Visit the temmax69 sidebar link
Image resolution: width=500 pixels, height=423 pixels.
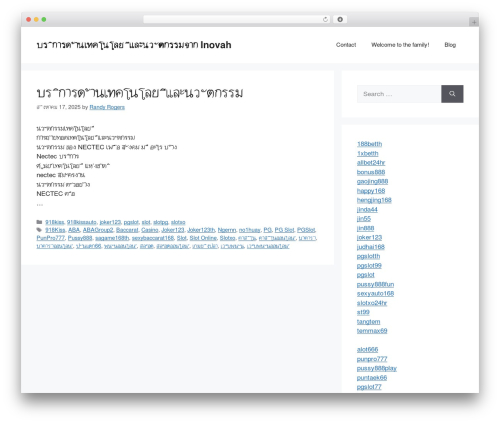(x=372, y=331)
